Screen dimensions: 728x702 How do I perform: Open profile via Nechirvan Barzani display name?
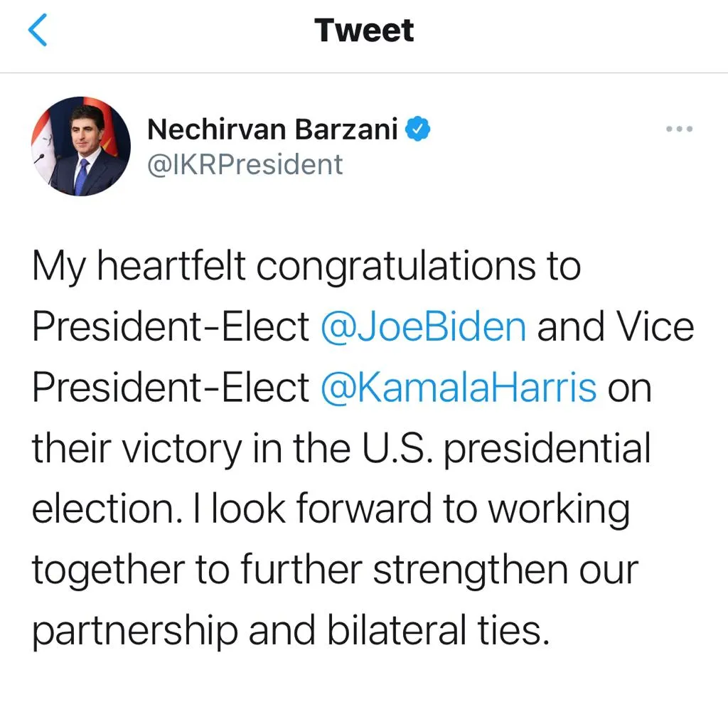click(x=272, y=129)
